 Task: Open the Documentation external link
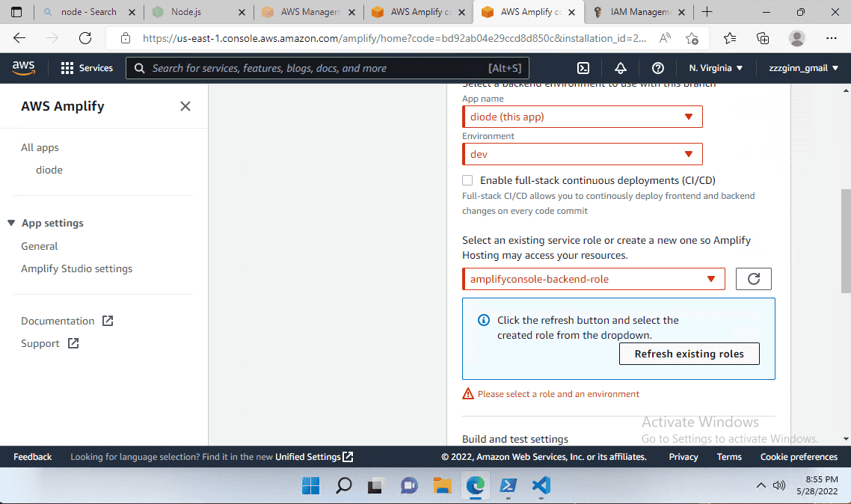[67, 322]
